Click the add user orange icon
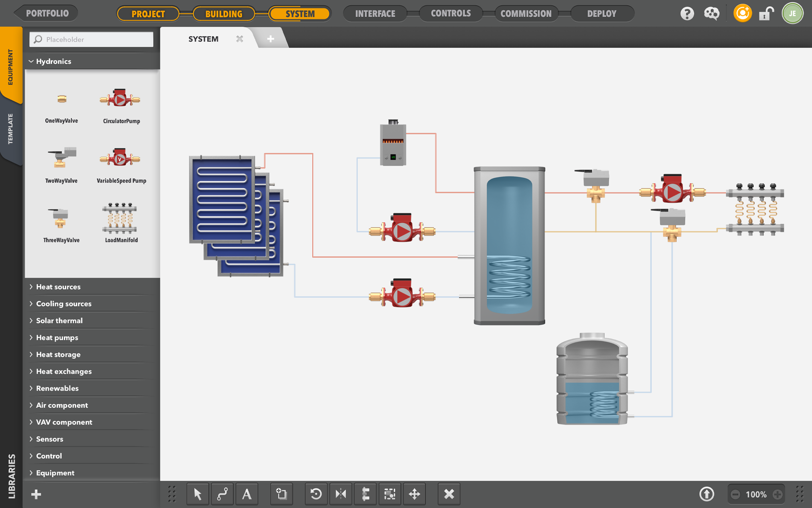The image size is (812, 508). coord(742,13)
